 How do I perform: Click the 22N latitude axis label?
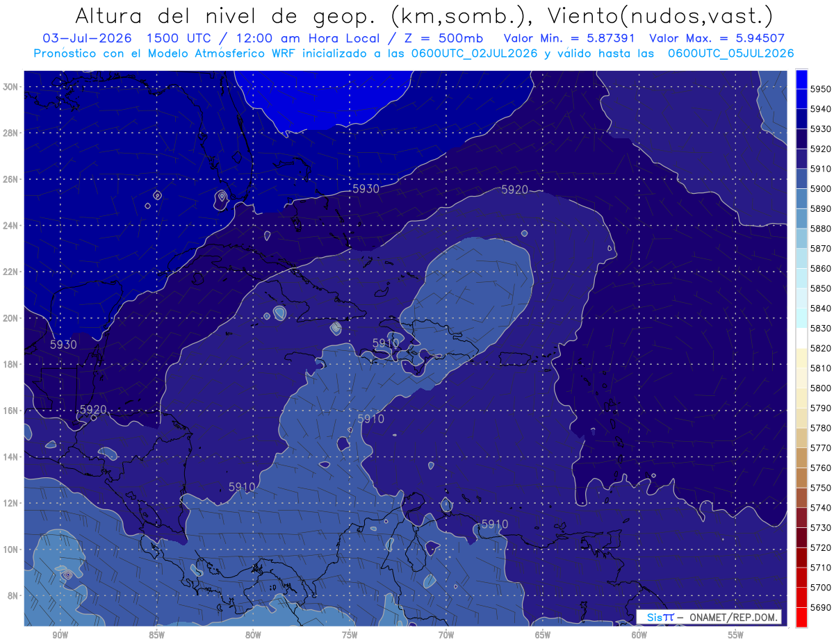pyautogui.click(x=10, y=272)
